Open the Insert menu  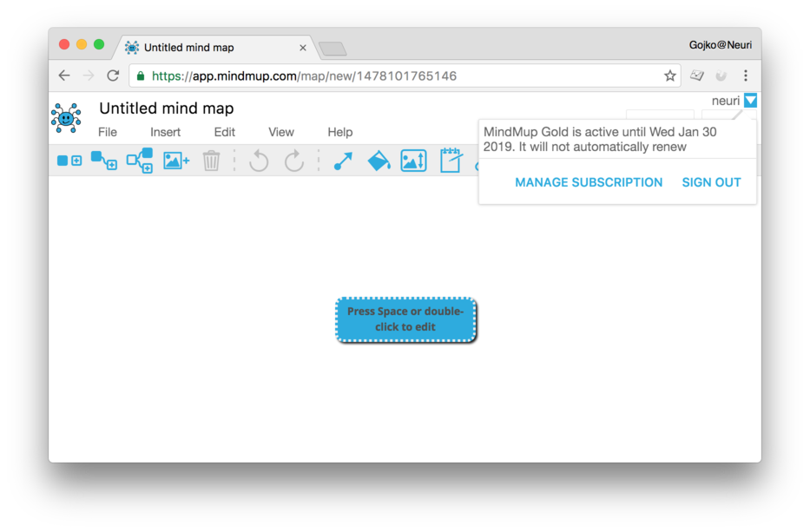(x=165, y=132)
